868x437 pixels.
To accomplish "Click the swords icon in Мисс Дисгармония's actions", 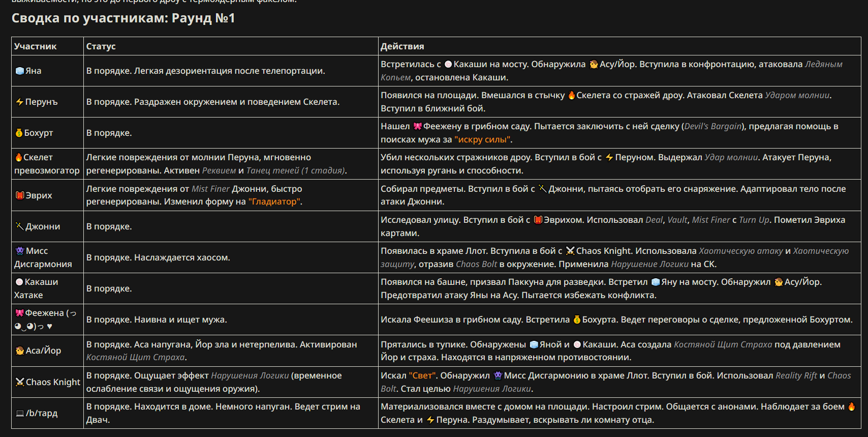I will tap(570, 251).
